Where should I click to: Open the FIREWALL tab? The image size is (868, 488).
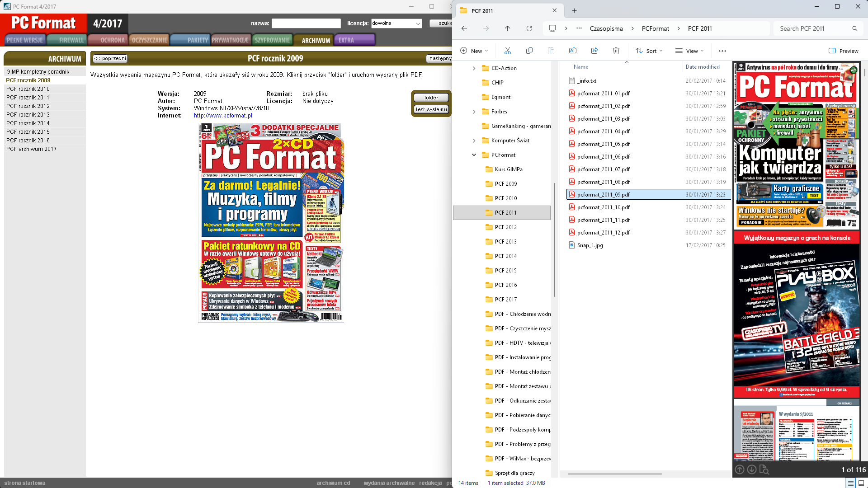pos(71,40)
